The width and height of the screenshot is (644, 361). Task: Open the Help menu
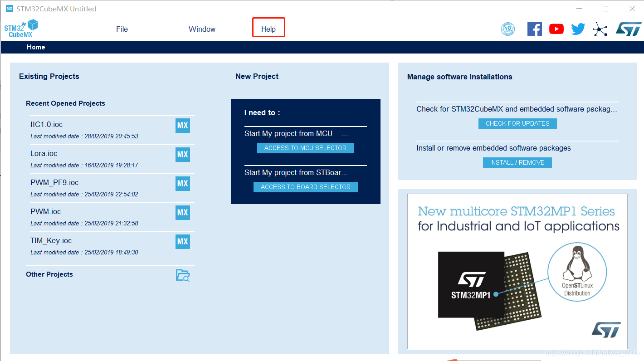pyautogui.click(x=268, y=28)
